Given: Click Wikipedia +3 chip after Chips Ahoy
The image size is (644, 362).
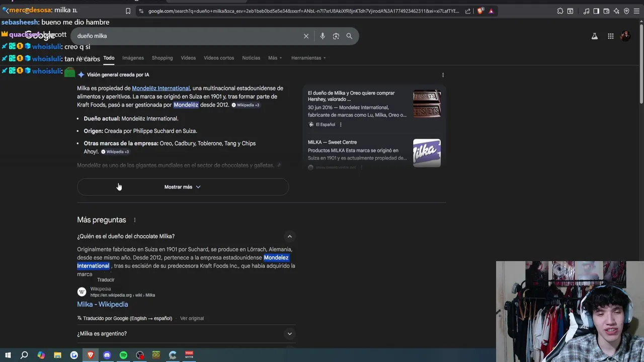Looking at the screenshot, I should (x=115, y=152).
